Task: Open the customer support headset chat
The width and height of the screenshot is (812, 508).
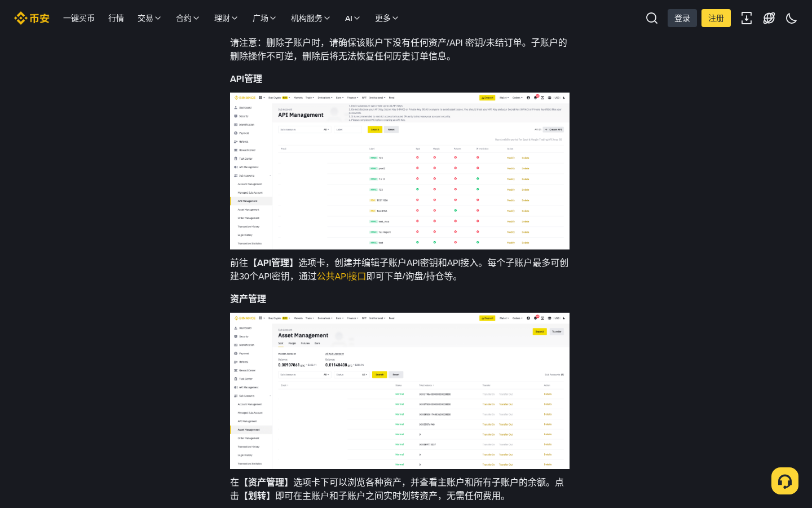Action: pos(785,481)
